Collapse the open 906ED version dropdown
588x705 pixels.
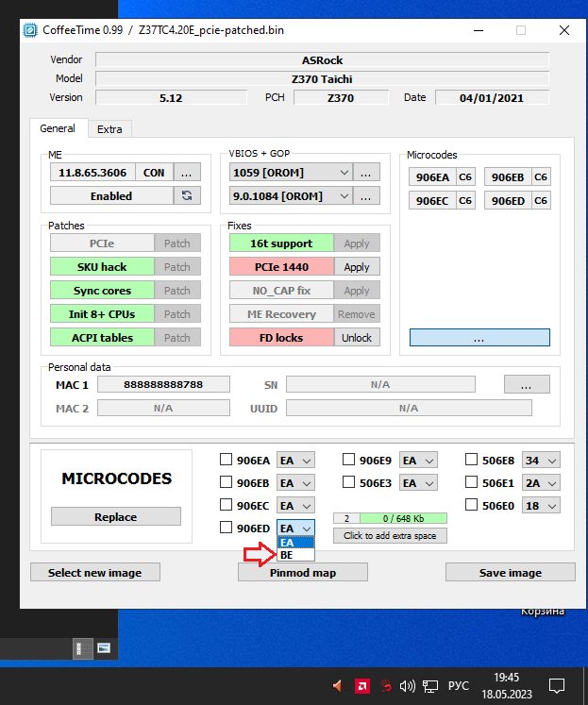click(295, 529)
